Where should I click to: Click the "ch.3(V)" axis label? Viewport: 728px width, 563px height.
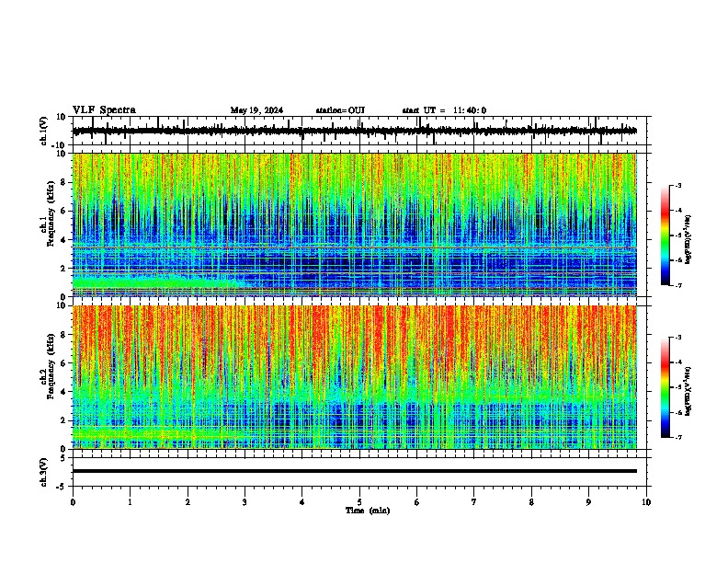43,473
